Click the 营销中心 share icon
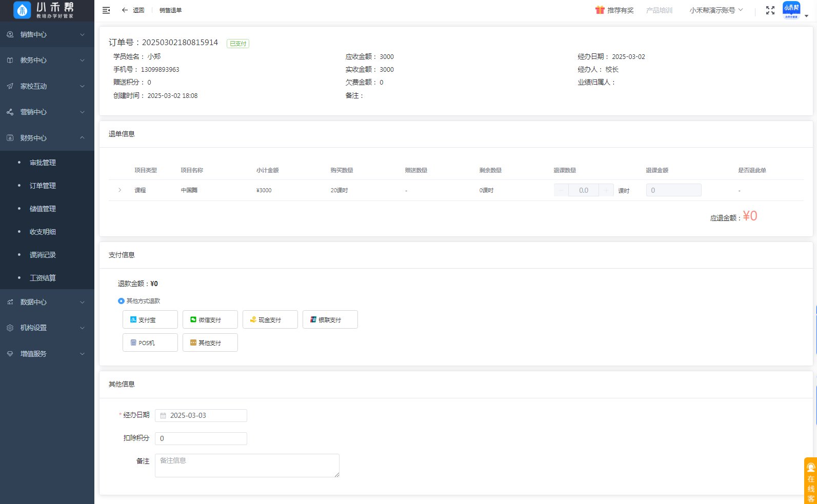 point(10,112)
